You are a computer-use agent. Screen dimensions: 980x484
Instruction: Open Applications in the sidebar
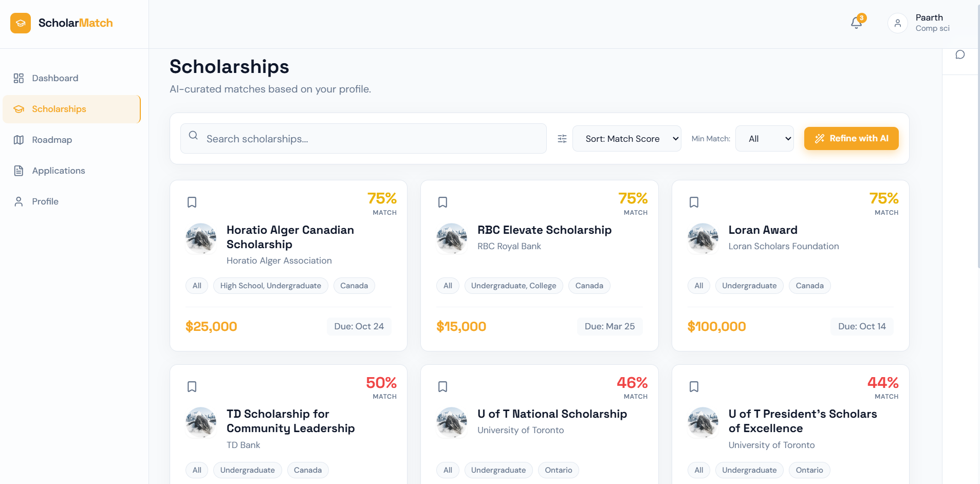click(59, 171)
